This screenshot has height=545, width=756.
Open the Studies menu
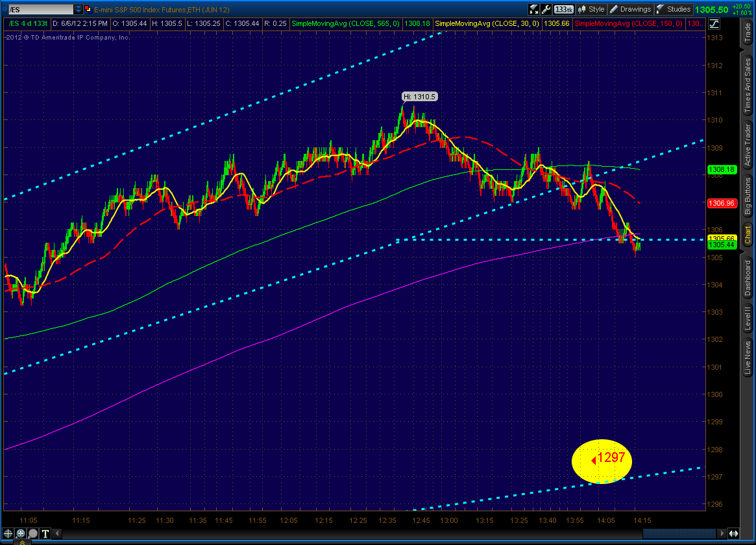point(674,9)
